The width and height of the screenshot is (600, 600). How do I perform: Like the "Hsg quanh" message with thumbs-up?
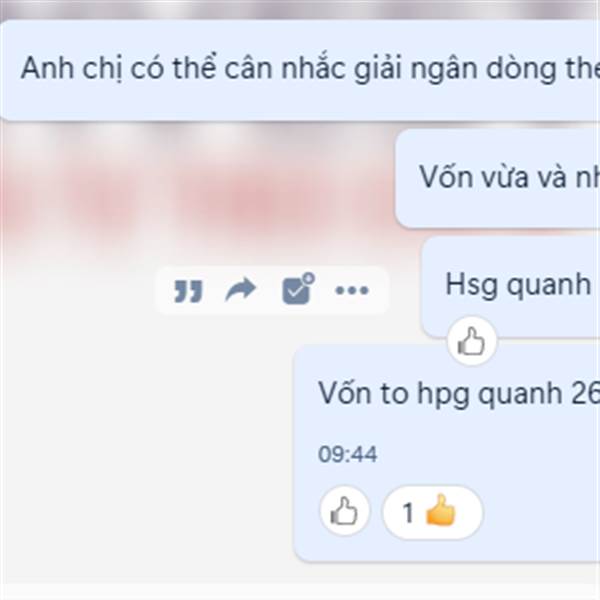click(471, 341)
